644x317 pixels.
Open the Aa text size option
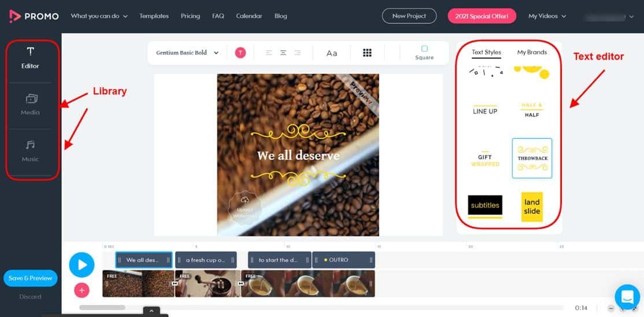(332, 53)
